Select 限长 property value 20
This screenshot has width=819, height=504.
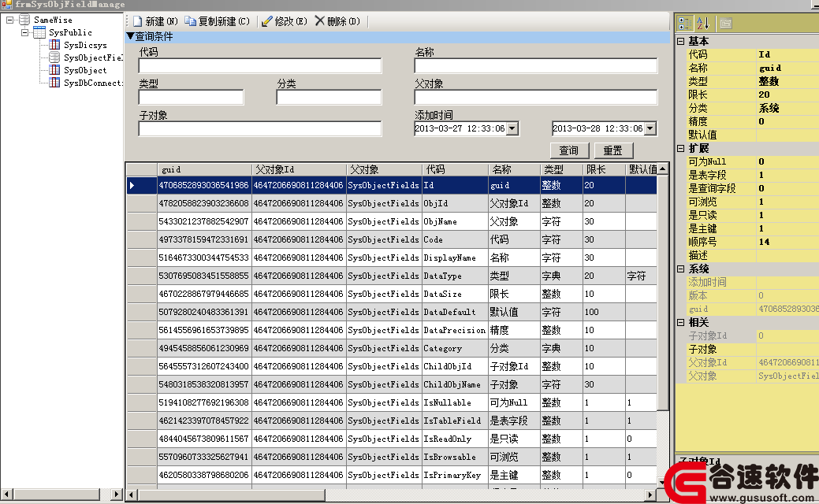coord(787,94)
